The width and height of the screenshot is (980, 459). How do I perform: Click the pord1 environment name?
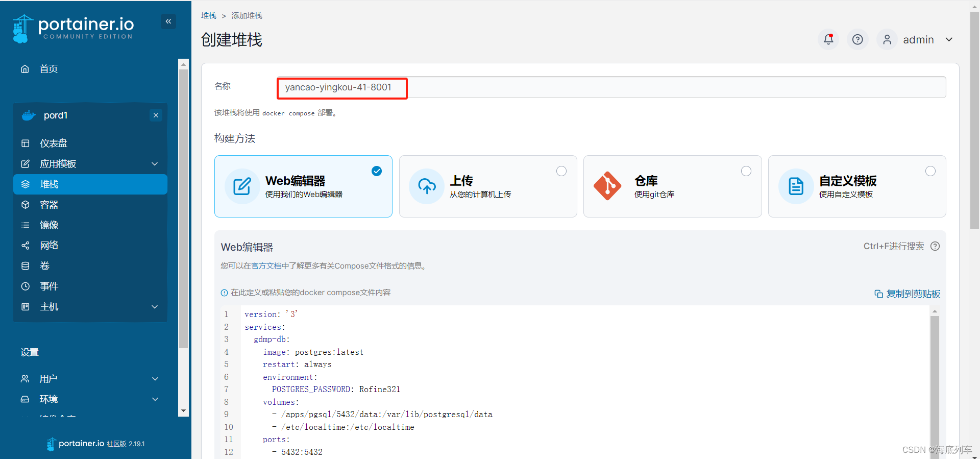[56, 115]
